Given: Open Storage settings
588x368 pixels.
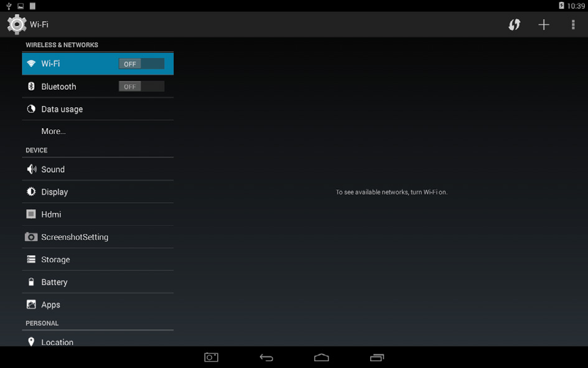Looking at the screenshot, I should (98, 259).
